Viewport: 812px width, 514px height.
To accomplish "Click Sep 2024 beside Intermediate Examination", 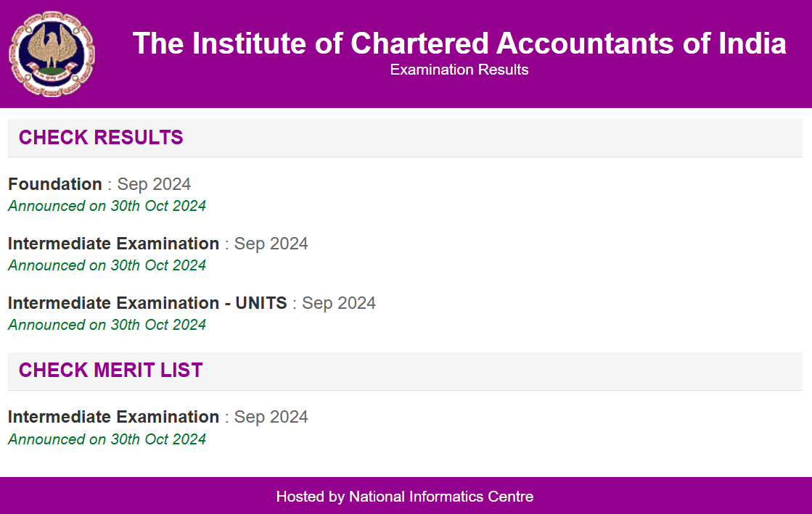I will click(271, 244).
